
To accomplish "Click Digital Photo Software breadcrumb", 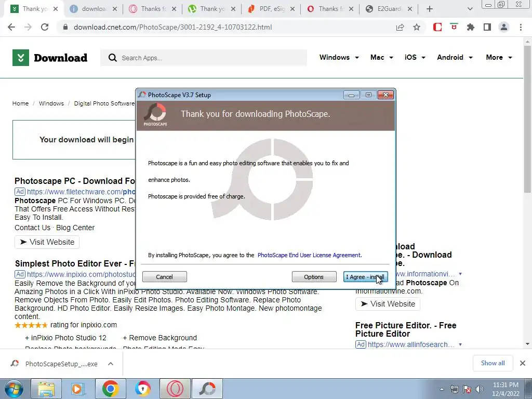I will click(104, 103).
